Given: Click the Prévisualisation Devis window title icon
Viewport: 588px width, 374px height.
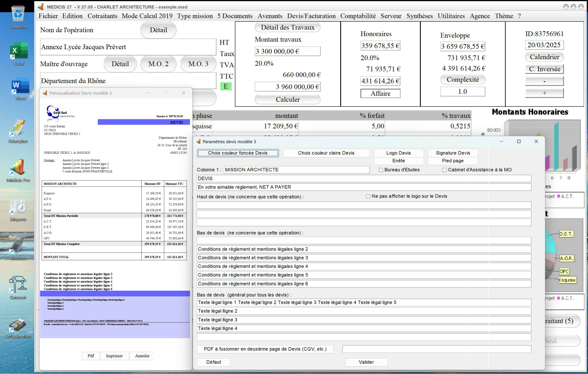Looking at the screenshot, I should pyautogui.click(x=45, y=93).
